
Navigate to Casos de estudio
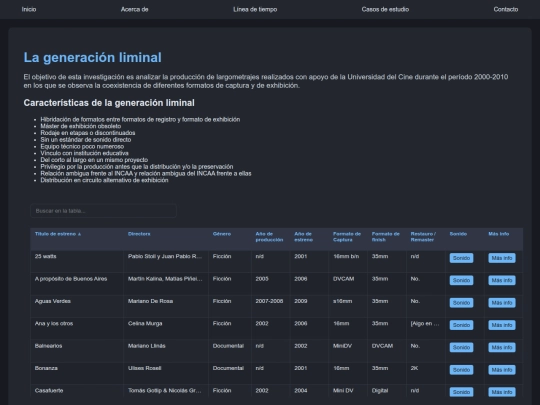pyautogui.click(x=385, y=9)
